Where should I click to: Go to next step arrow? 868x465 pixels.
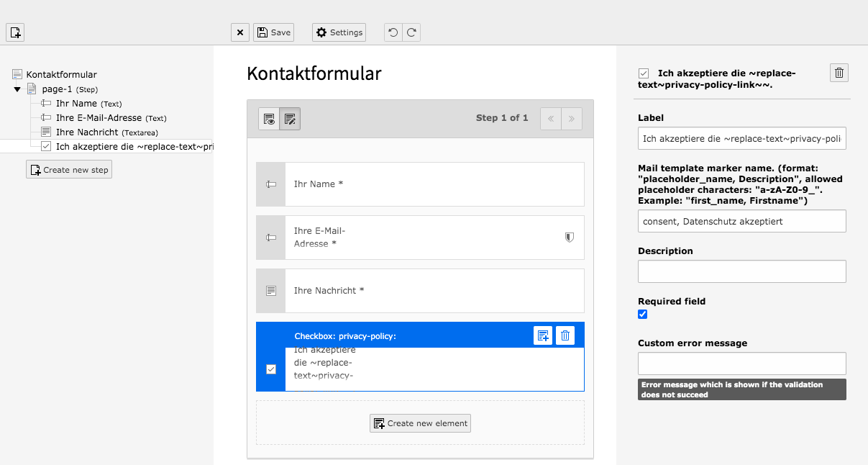[572, 119]
